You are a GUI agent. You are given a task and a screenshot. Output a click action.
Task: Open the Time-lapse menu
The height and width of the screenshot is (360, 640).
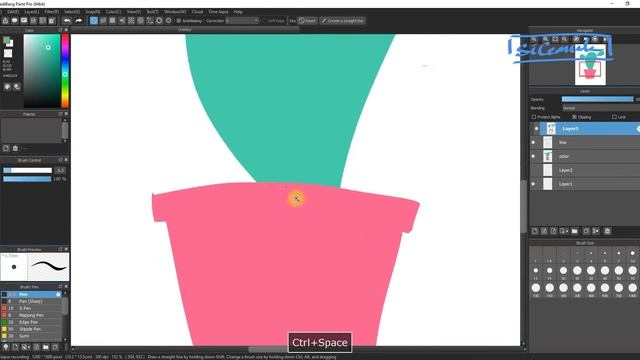[x=218, y=12]
